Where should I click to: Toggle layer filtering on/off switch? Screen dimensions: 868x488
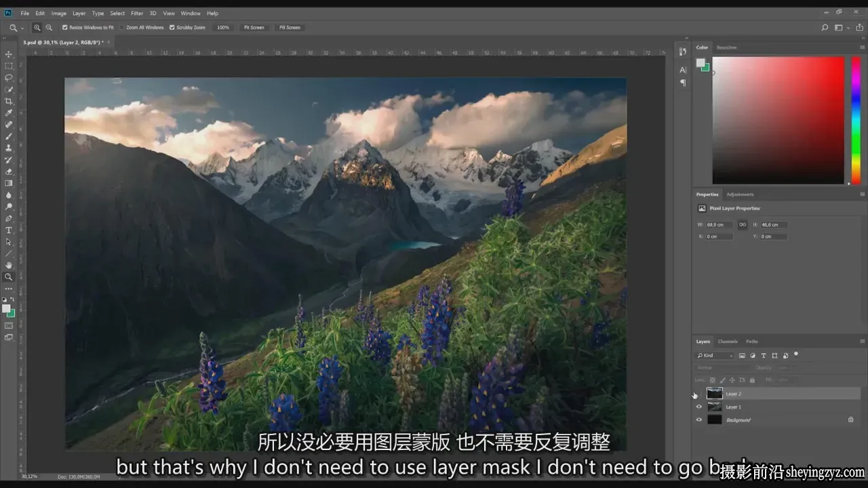796,354
